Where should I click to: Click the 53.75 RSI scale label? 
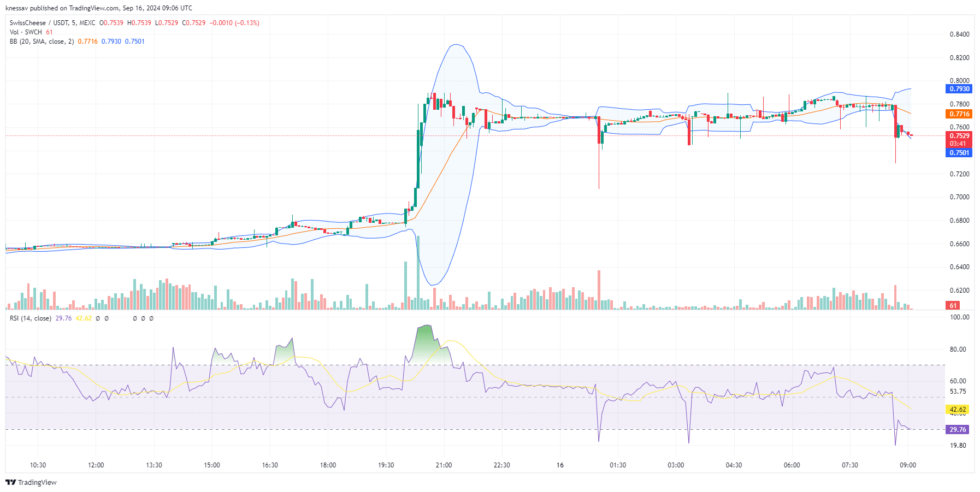(958, 392)
